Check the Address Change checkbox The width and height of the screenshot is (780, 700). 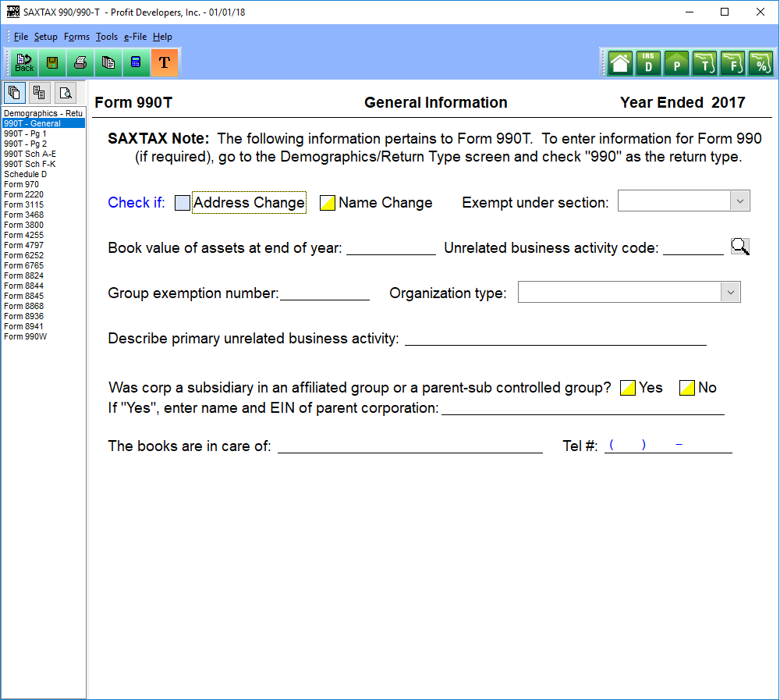point(183,203)
